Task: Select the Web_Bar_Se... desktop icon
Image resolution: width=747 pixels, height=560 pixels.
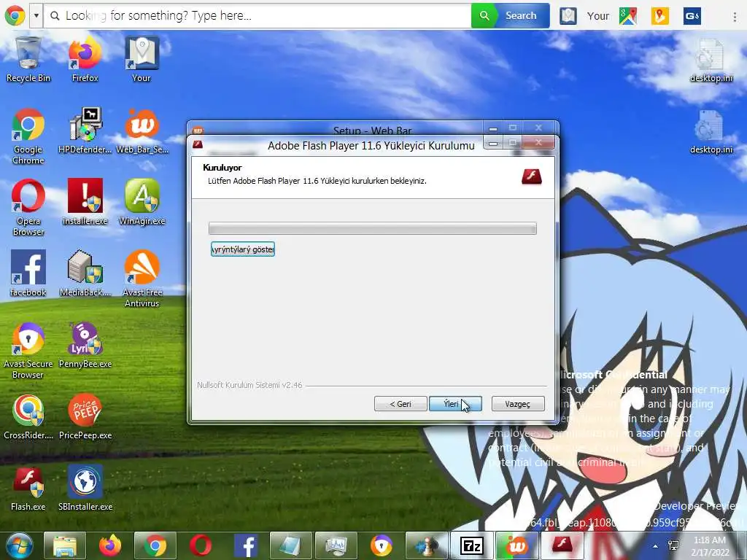Action: [x=142, y=131]
